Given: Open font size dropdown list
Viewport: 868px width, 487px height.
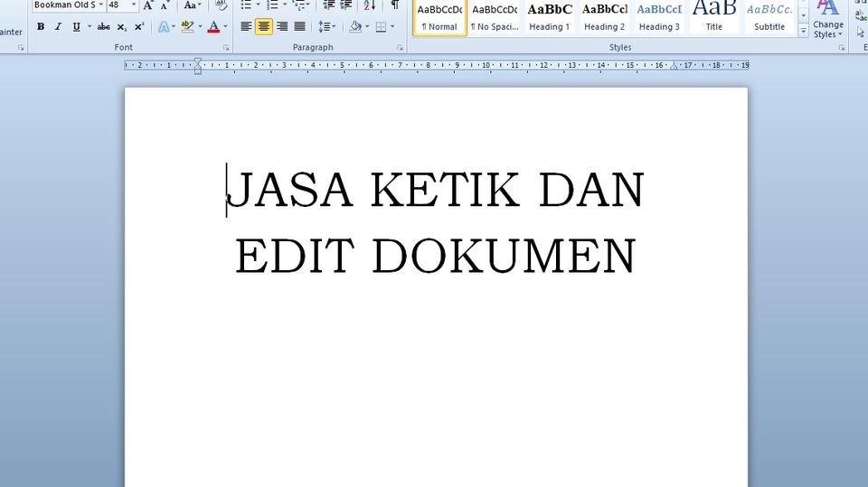Looking at the screenshot, I should click(x=134, y=5).
